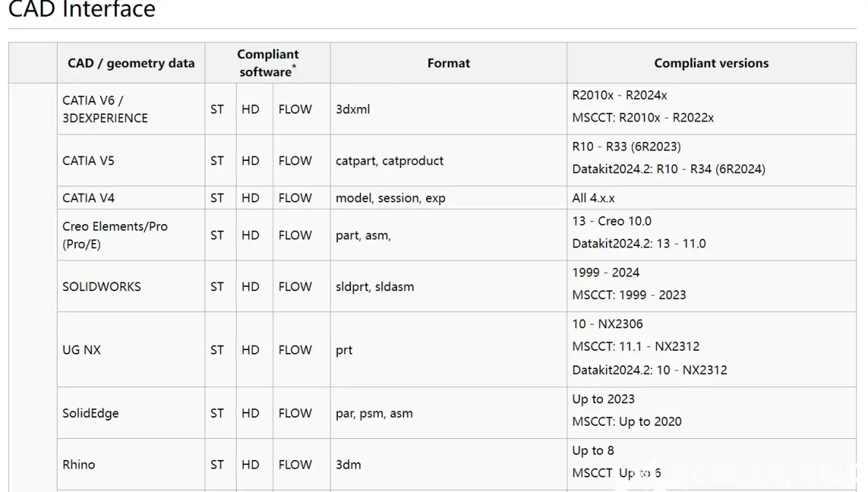Click the CAD Interface heading
Image resolution: width=868 pixels, height=492 pixels.
point(82,8)
